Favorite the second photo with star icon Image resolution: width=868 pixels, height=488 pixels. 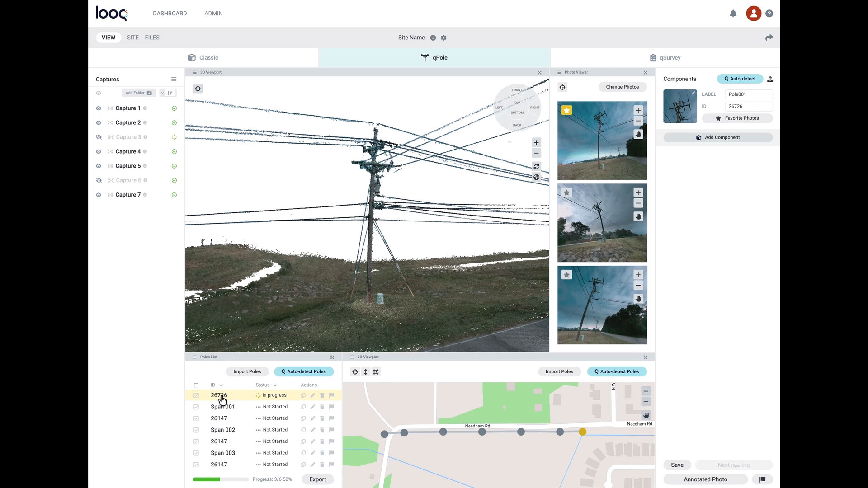pyautogui.click(x=566, y=192)
